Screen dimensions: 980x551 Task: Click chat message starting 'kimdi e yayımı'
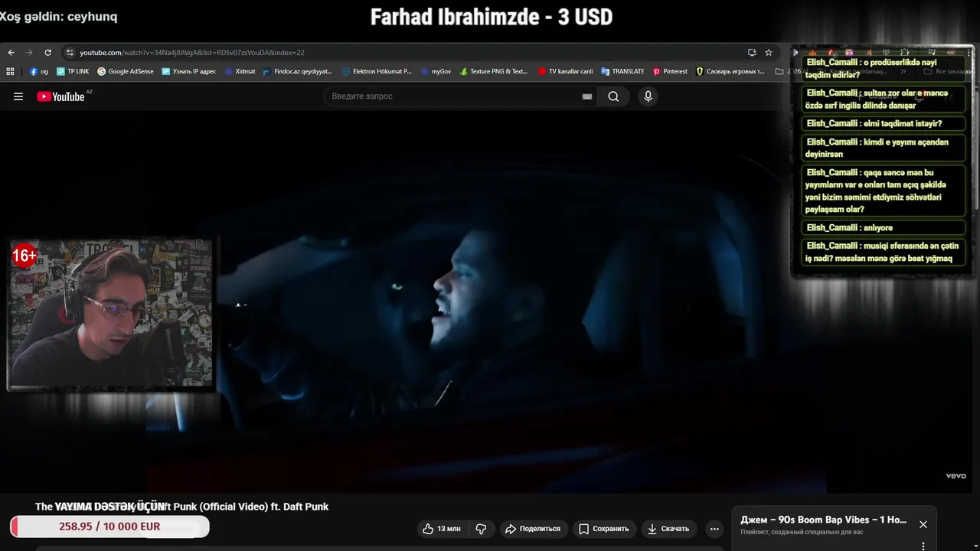pos(884,148)
